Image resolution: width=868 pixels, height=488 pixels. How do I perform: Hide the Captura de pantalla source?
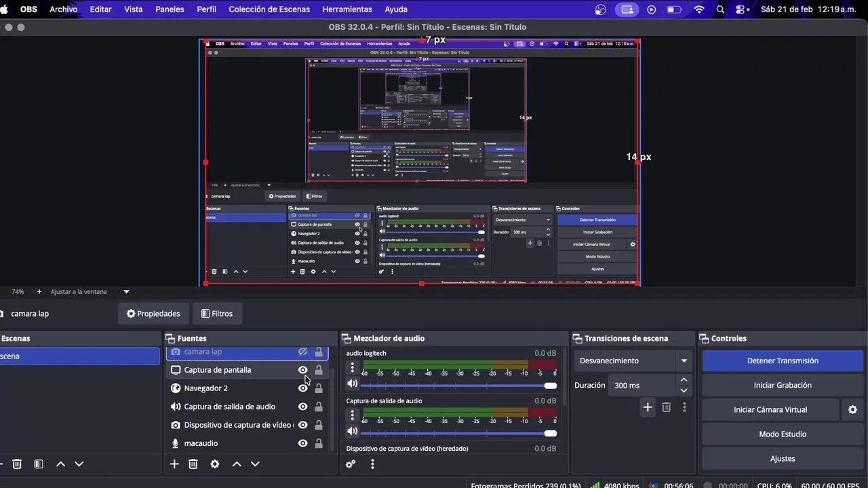[303, 370]
